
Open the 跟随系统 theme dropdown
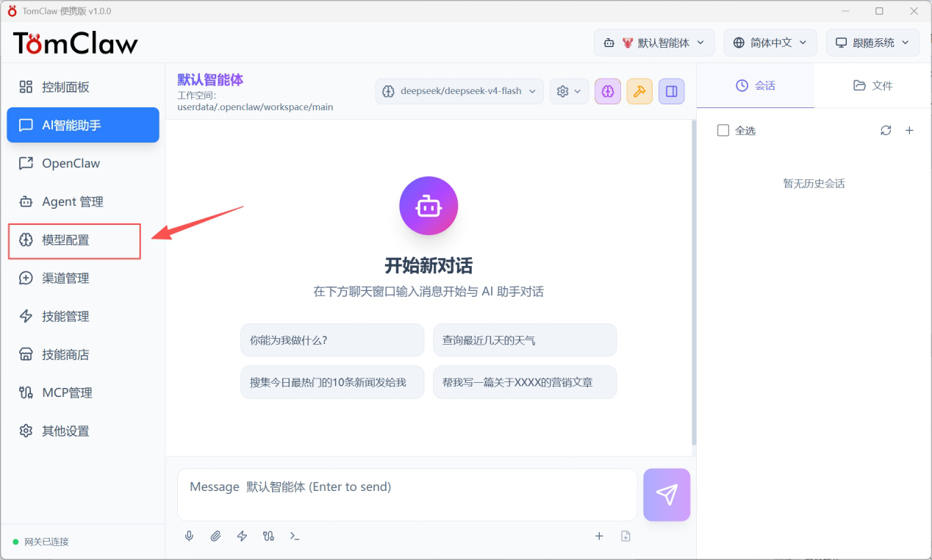tap(873, 43)
